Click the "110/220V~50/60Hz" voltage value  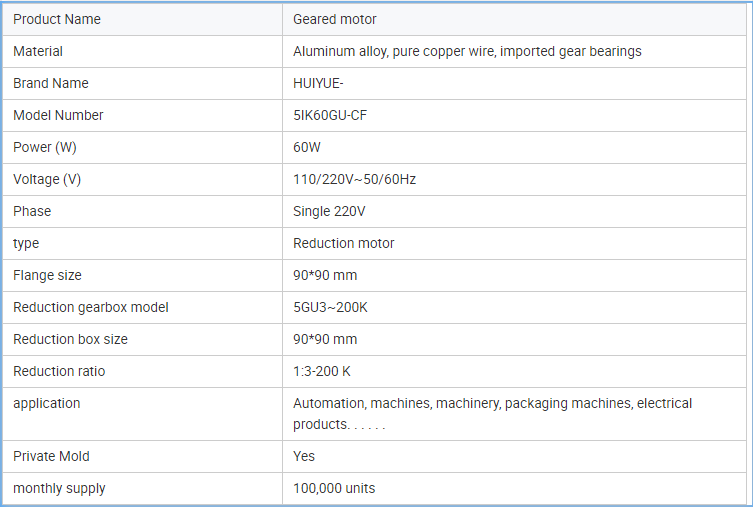click(x=354, y=179)
